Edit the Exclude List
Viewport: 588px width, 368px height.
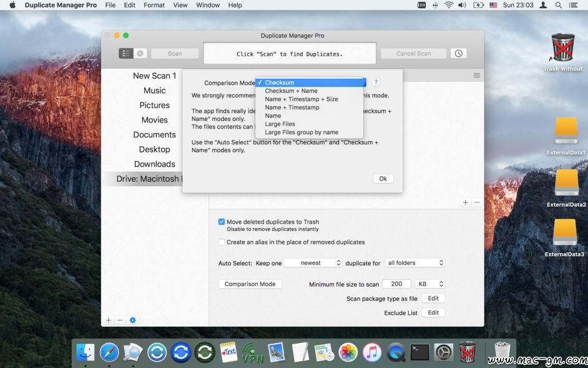(433, 312)
